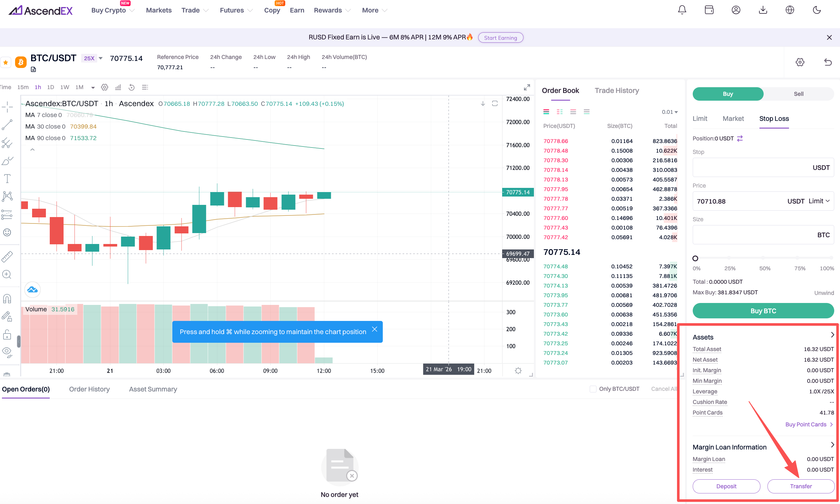Select the trend line drawing tool
Viewport: 840px width, 504px height.
point(7,125)
